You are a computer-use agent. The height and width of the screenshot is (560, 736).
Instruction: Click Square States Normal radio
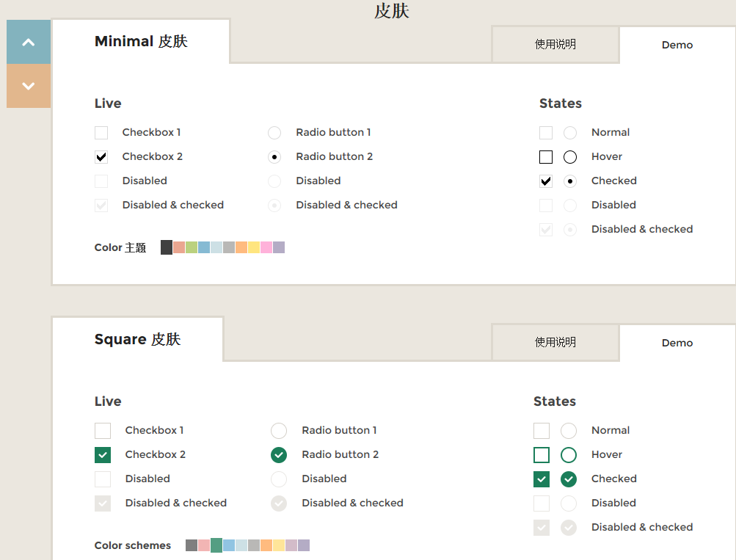pos(569,430)
